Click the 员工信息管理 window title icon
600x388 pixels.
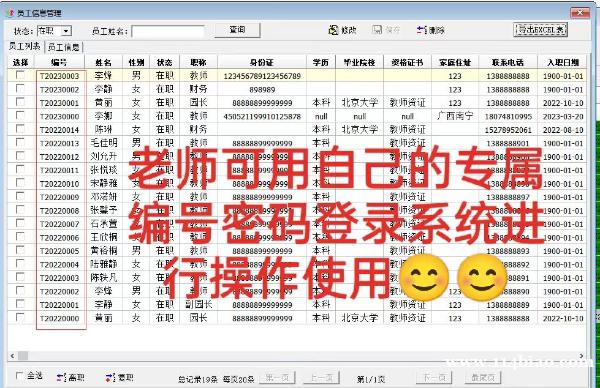pyautogui.click(x=10, y=13)
